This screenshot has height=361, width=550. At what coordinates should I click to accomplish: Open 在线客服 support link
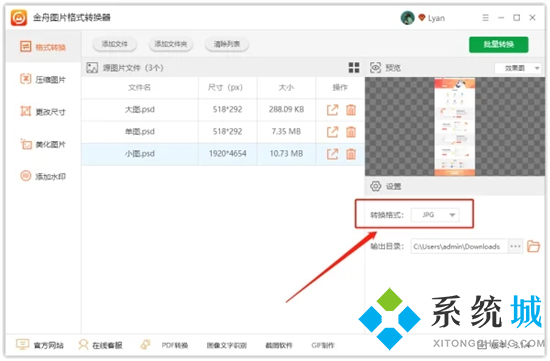[100, 345]
